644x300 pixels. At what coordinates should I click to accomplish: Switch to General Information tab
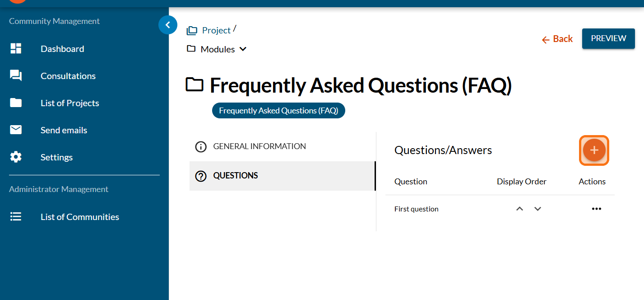pos(259,146)
